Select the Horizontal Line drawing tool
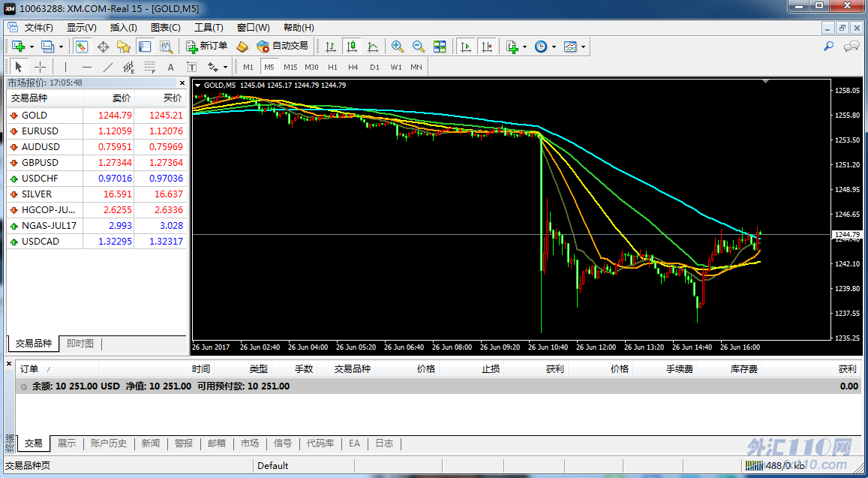The image size is (868, 478). (x=86, y=67)
